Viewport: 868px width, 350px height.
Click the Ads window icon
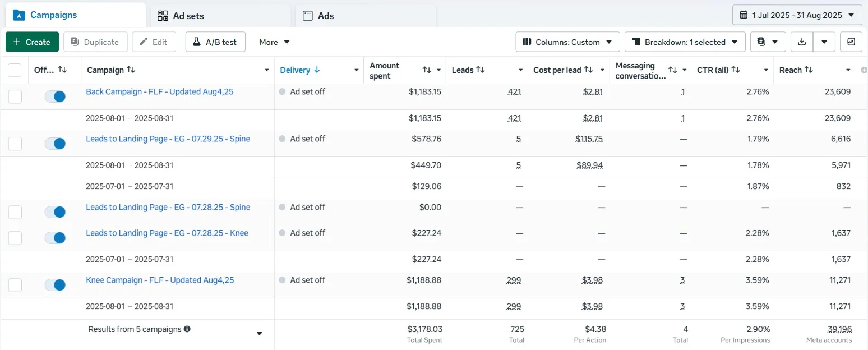pyautogui.click(x=307, y=16)
